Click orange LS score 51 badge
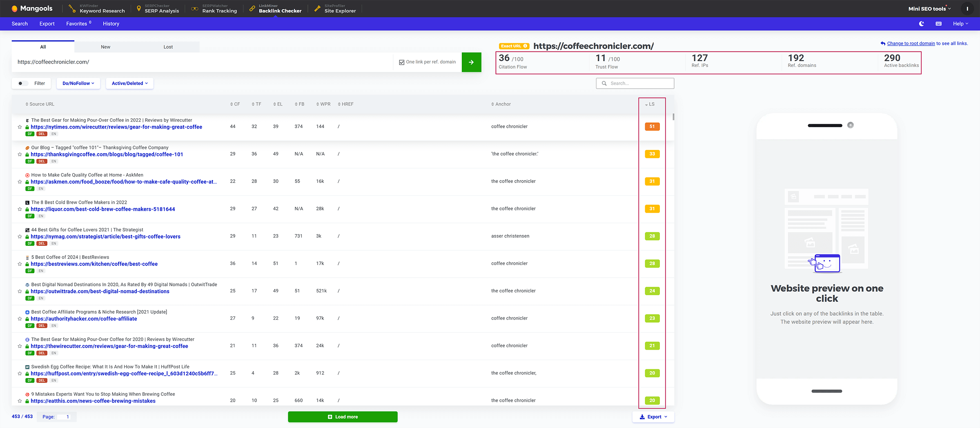The height and width of the screenshot is (428, 980). pyautogui.click(x=652, y=127)
